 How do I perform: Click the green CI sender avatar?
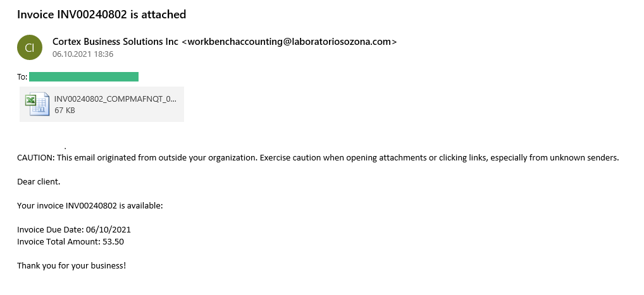[30, 47]
